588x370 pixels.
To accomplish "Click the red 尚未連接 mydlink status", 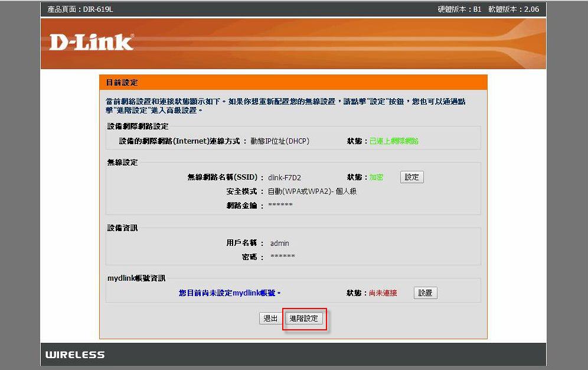I will click(383, 293).
